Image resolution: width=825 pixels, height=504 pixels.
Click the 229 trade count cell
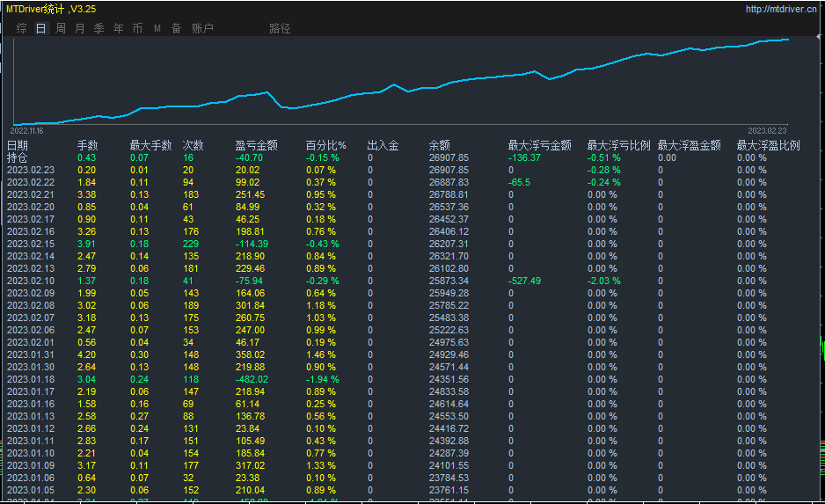tap(191, 244)
